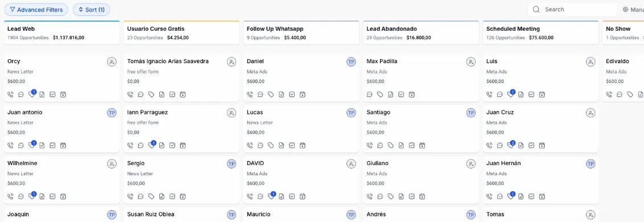Open the Sort (1) dropdown
Screen dimensions: 644x222
91,10
